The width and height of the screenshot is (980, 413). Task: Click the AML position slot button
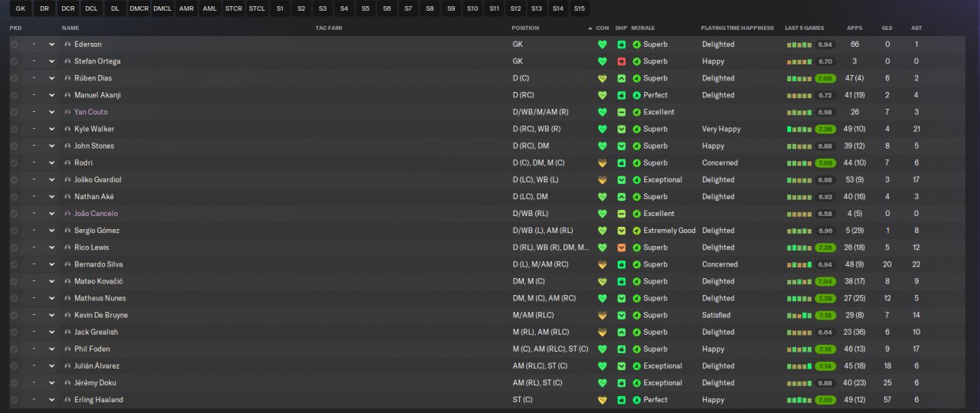tap(210, 8)
